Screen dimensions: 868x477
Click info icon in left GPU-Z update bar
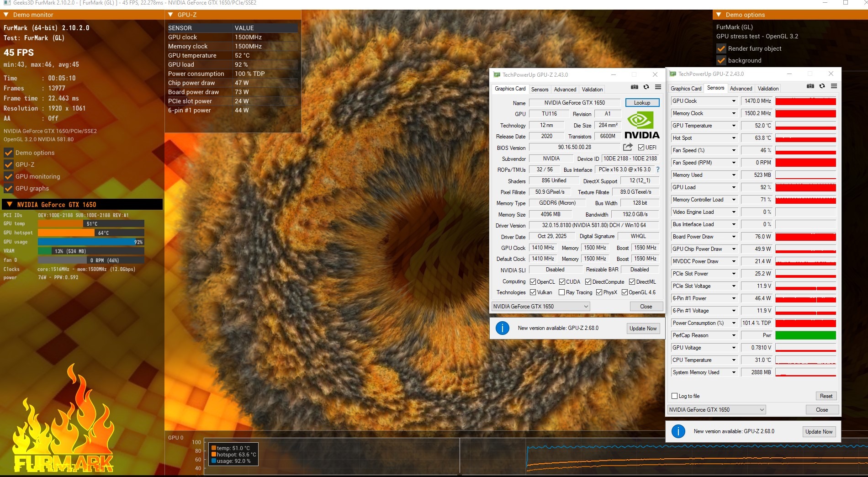pyautogui.click(x=503, y=328)
